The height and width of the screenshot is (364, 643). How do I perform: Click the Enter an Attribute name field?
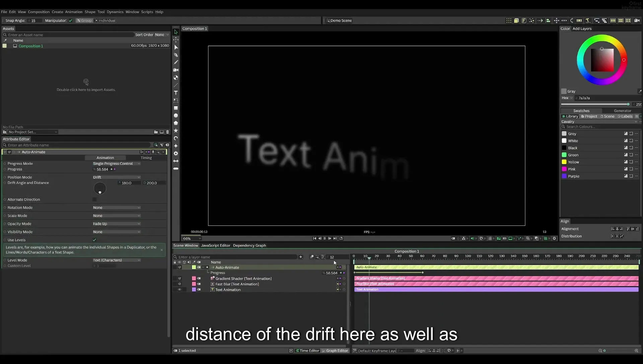[x=77, y=145]
